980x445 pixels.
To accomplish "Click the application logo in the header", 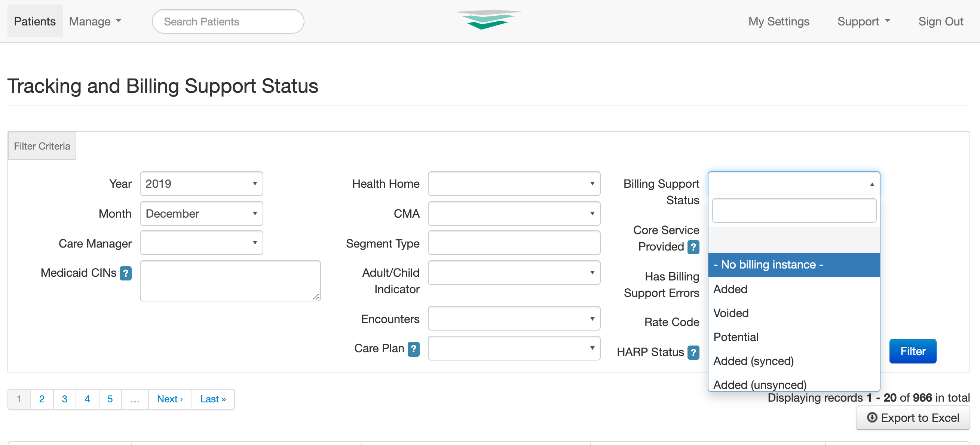I will [489, 20].
